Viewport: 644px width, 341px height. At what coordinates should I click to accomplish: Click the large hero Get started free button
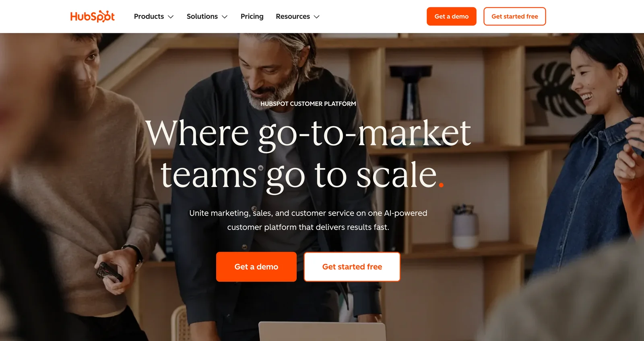352,267
